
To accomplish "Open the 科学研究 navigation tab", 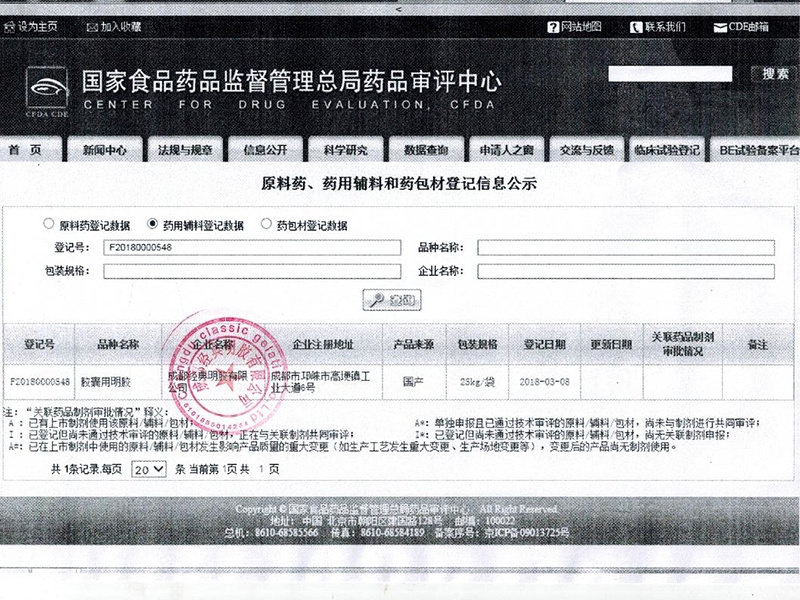I will (x=345, y=149).
